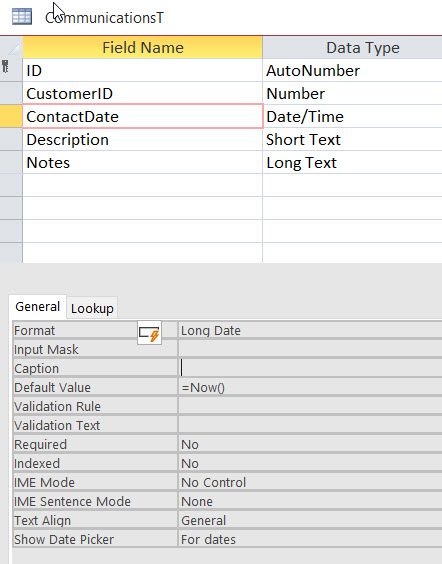Open the Required property dropdown set to No
This screenshot has height=564, width=442.
pos(310,445)
